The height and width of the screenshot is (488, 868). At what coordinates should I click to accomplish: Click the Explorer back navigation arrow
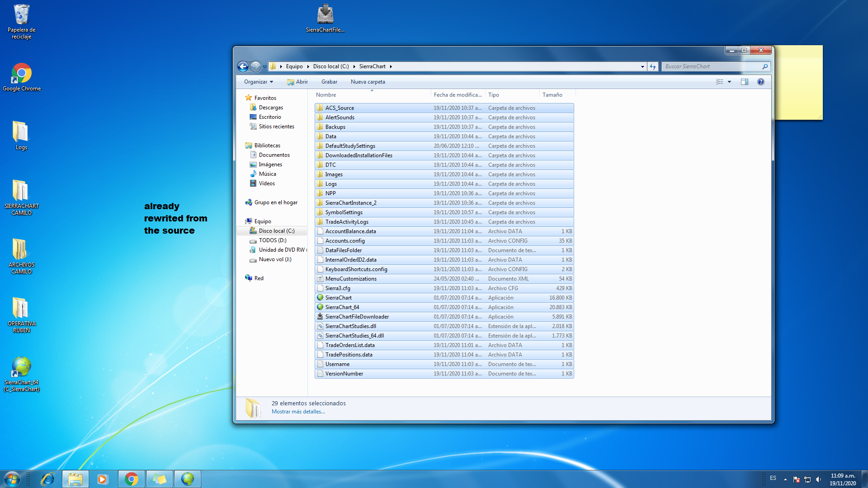click(243, 66)
